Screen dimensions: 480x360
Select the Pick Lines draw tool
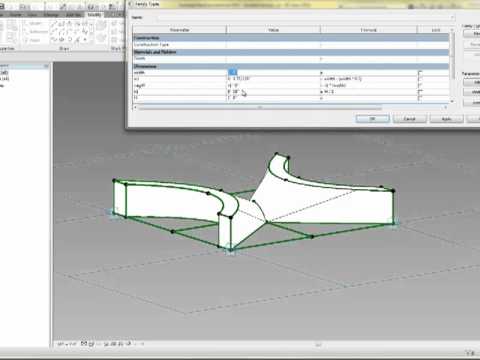[x=78, y=40]
